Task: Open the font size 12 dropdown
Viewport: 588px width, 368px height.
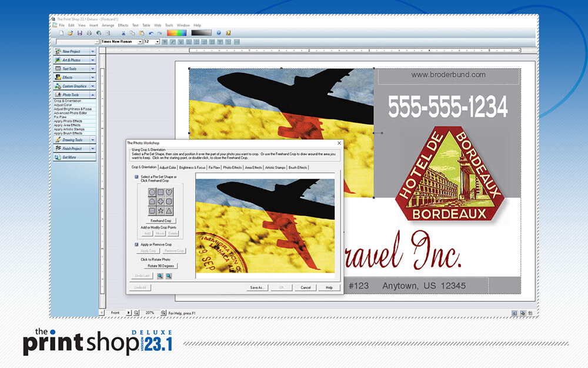Action: [x=158, y=42]
